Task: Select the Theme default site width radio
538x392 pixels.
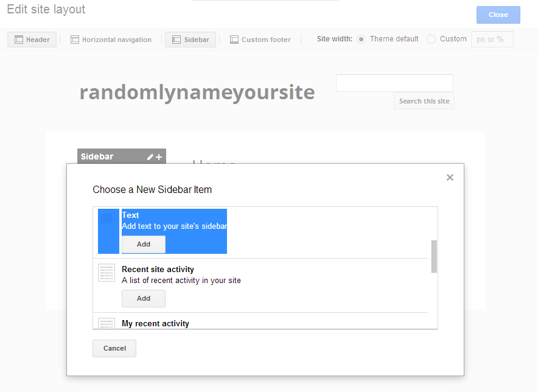Action: tap(361, 39)
